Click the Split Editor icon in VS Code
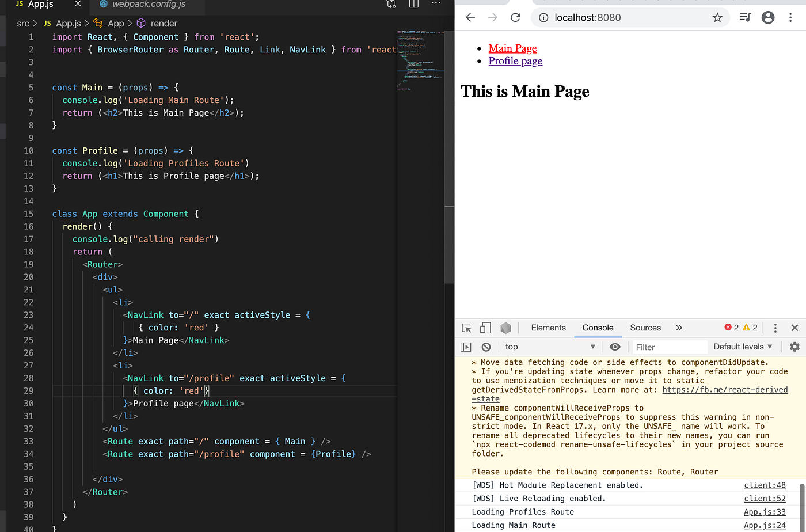806x532 pixels. point(413,4)
